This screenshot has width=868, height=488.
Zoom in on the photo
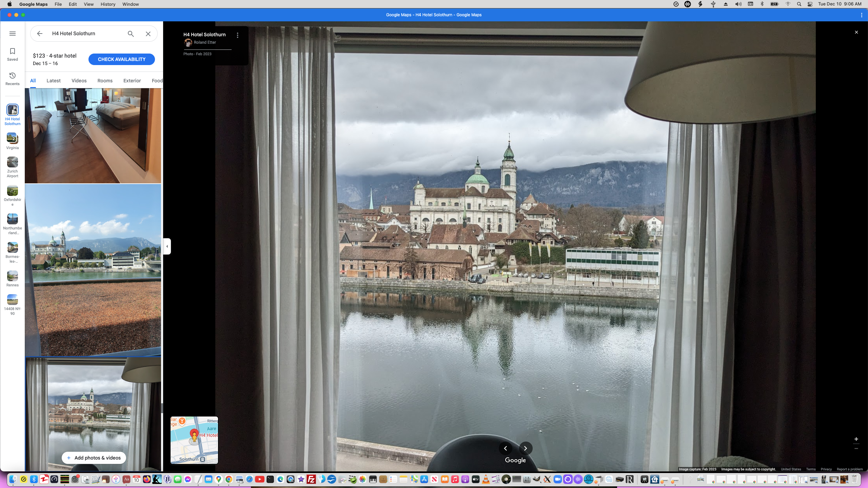click(856, 439)
